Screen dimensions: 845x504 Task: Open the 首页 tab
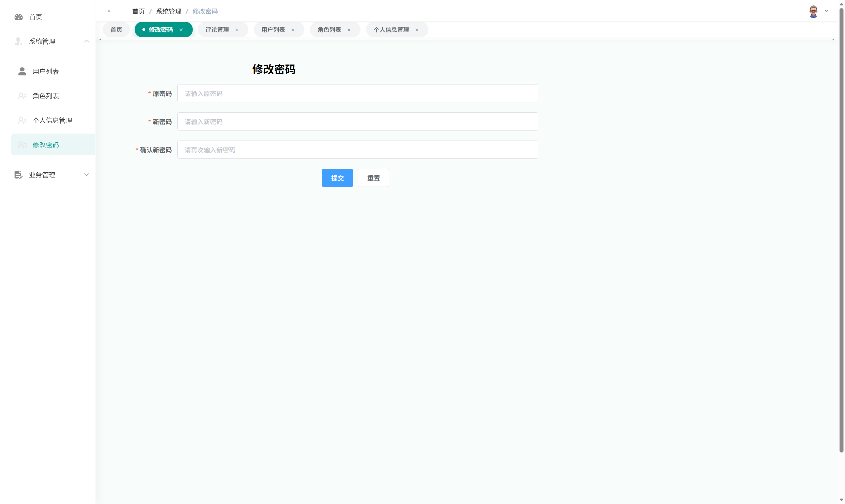click(116, 30)
